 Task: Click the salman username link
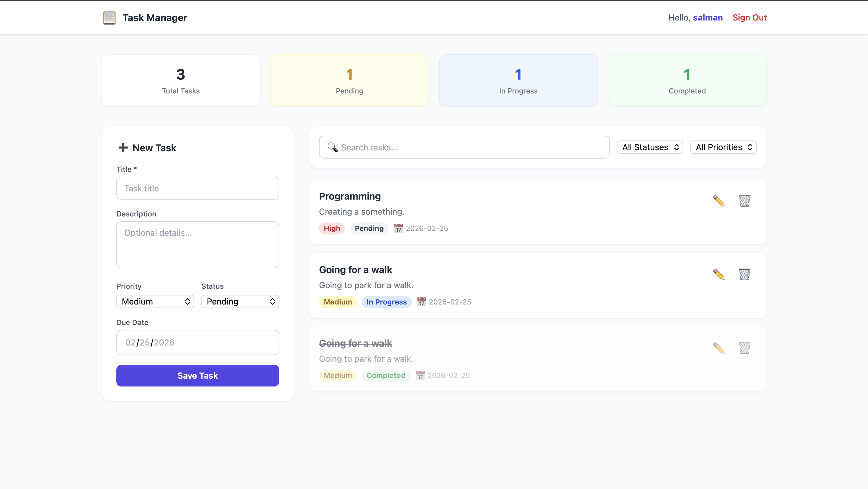coord(708,17)
